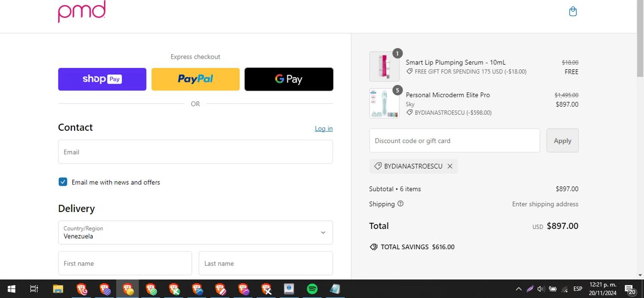This screenshot has height=298, width=644.
Task: Click the Enter shipping address text
Action: click(545, 204)
